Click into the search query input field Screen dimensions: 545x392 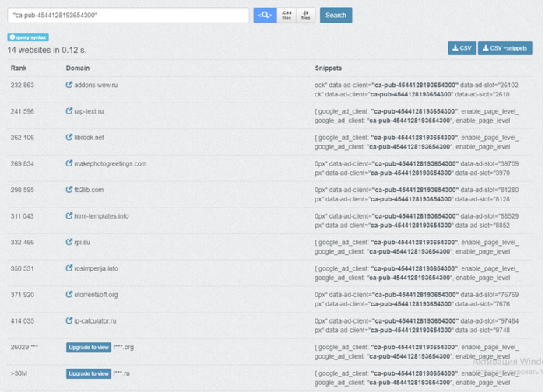point(128,15)
